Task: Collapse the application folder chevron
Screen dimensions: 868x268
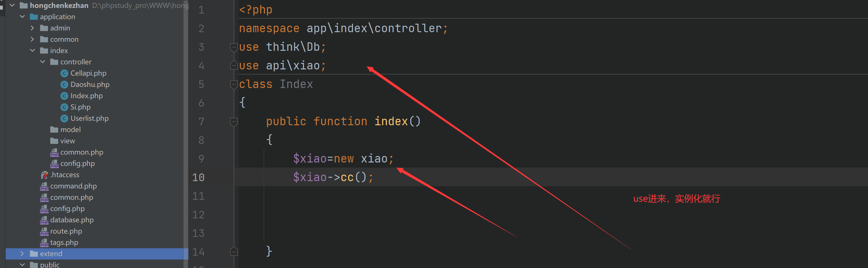Action: point(23,16)
